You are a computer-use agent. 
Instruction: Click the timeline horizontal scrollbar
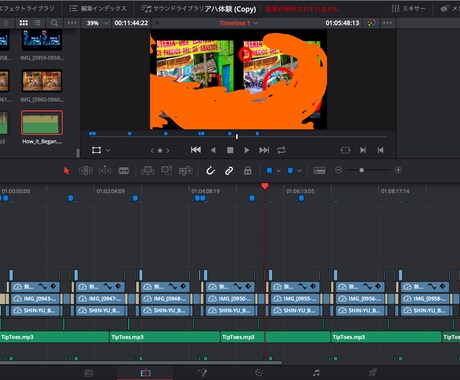[x=141, y=363]
